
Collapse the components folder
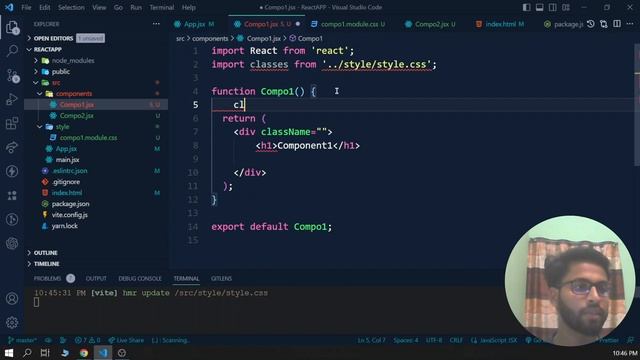(74, 93)
